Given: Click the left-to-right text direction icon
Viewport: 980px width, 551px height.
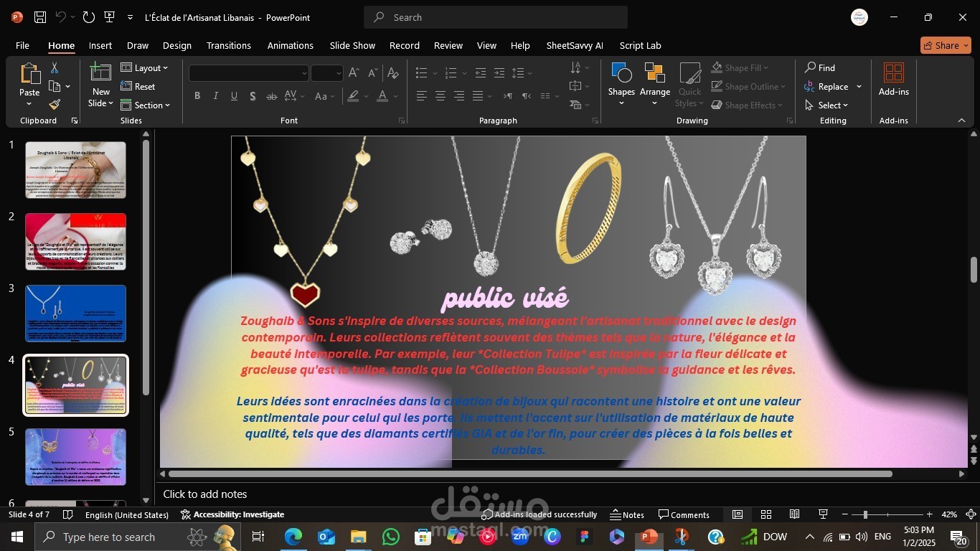Looking at the screenshot, I should (x=508, y=96).
